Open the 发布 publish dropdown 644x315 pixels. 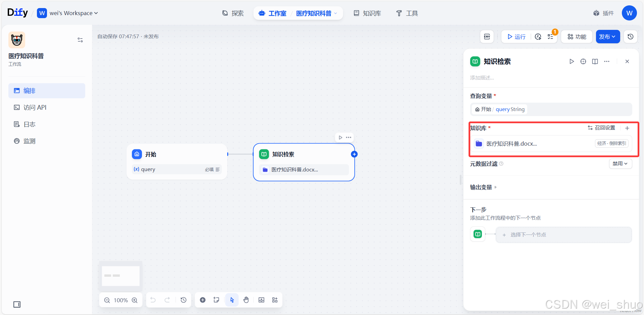[608, 37]
